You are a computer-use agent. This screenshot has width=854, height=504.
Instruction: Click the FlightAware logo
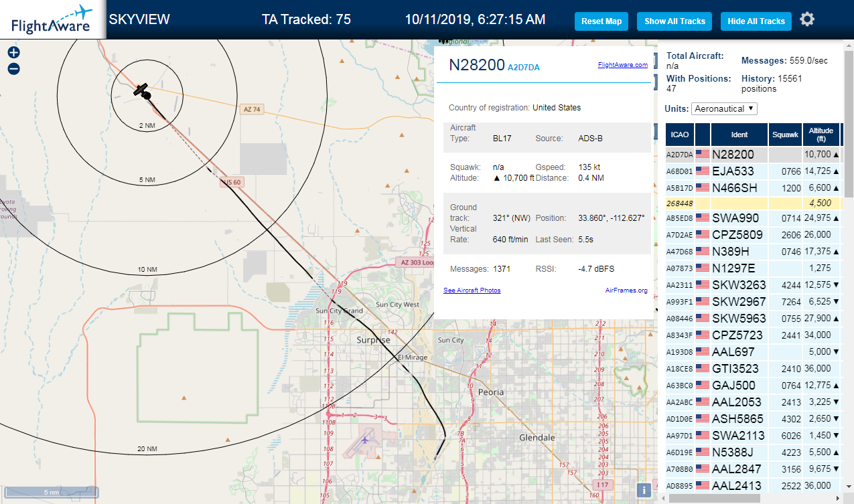52,19
